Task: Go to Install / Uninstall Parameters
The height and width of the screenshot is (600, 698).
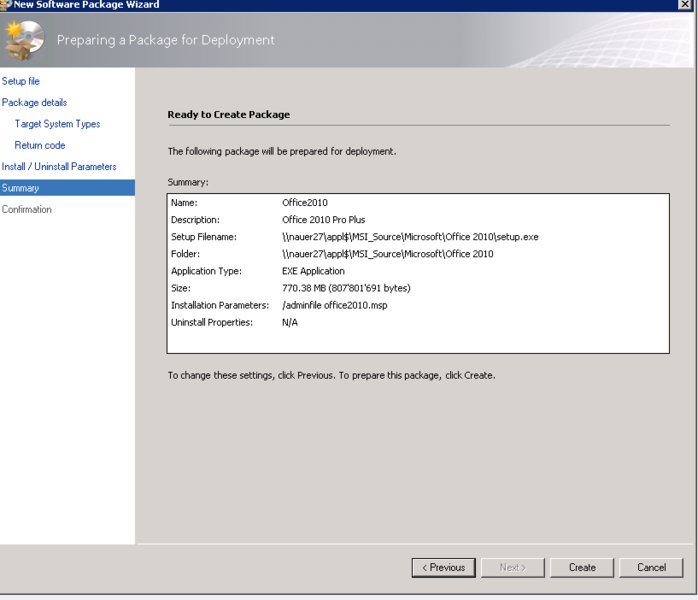Action: tap(59, 167)
